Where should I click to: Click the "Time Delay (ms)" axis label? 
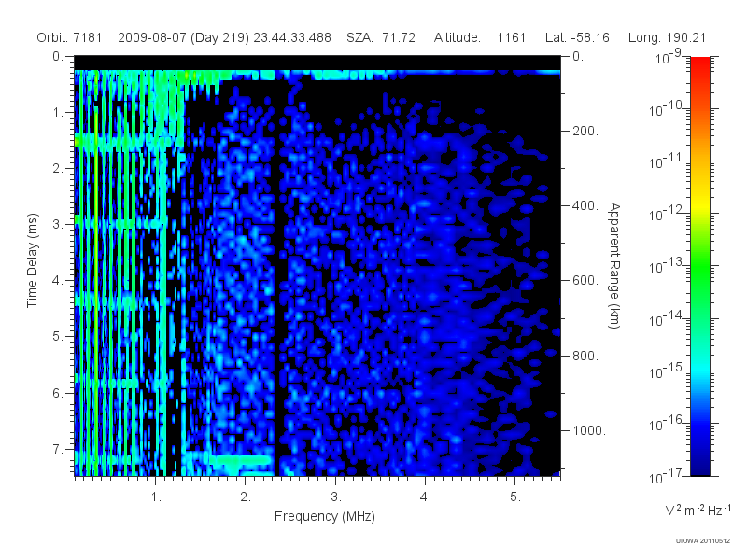[x=32, y=260]
